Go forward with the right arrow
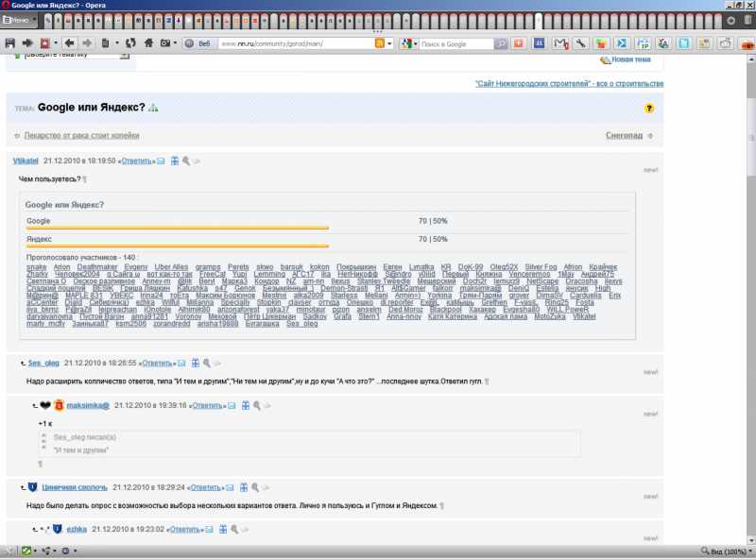The height and width of the screenshot is (560, 756). 87,43
